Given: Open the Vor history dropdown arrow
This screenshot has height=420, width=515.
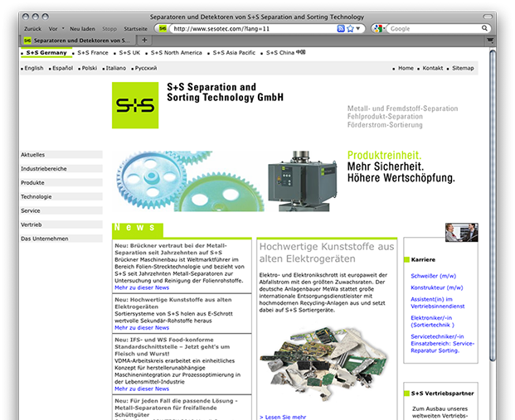Looking at the screenshot, I should [x=64, y=28].
